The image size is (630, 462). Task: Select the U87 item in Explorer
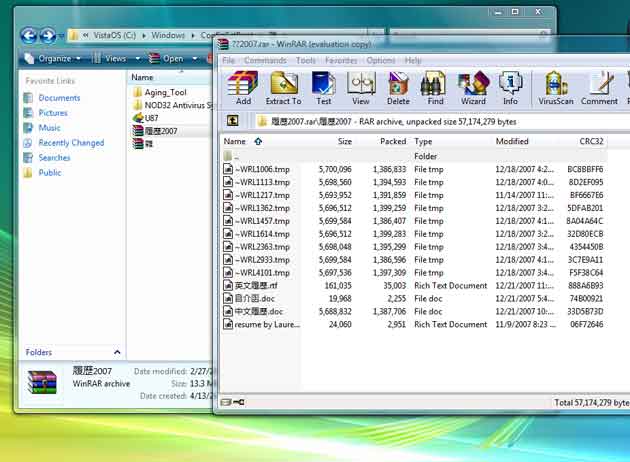[x=145, y=118]
